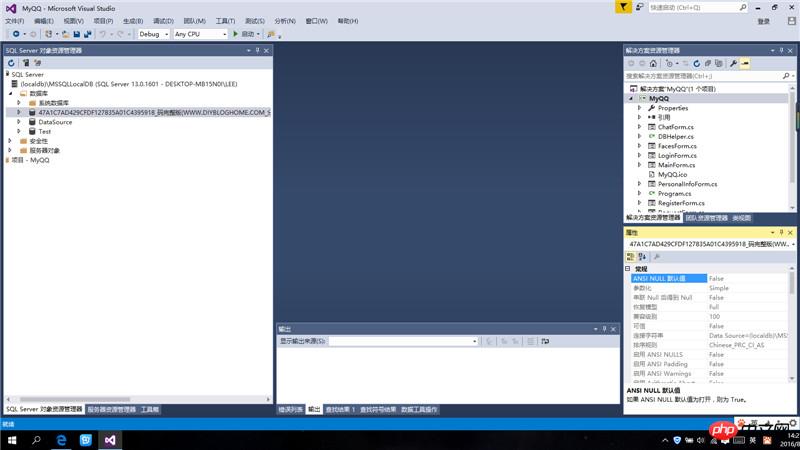The image size is (800, 450).
Task: Collapse the 常规 category in Properties
Action: (x=628, y=268)
